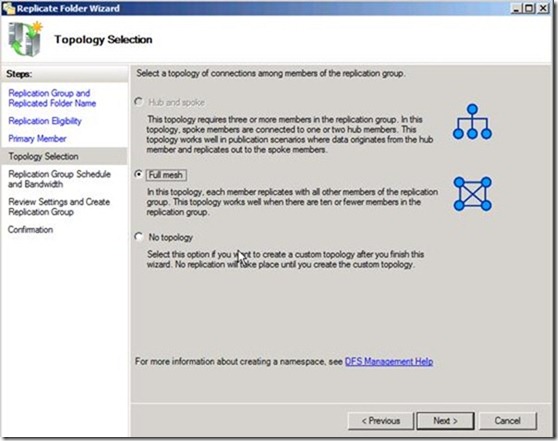The image size is (558, 441).
Task: Click Review Settings and Create Replication Group step
Action: [59, 206]
